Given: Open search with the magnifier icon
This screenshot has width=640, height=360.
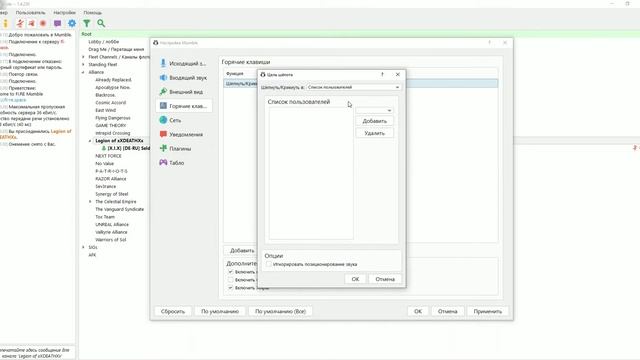Looking at the screenshot, I should pos(101,23).
